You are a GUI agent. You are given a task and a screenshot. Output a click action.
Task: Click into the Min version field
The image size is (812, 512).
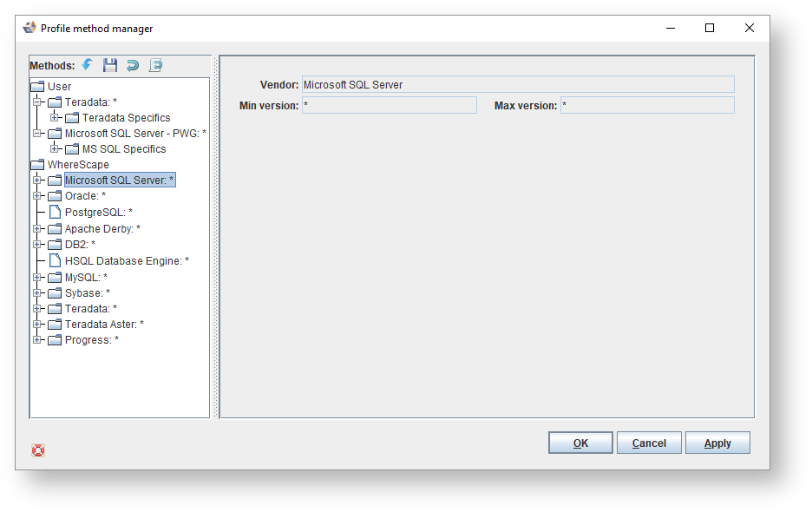click(x=389, y=105)
